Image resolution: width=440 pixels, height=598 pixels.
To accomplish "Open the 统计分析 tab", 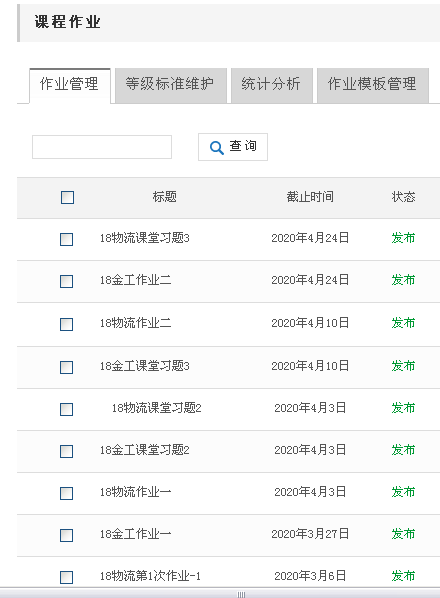I will pos(271,85).
